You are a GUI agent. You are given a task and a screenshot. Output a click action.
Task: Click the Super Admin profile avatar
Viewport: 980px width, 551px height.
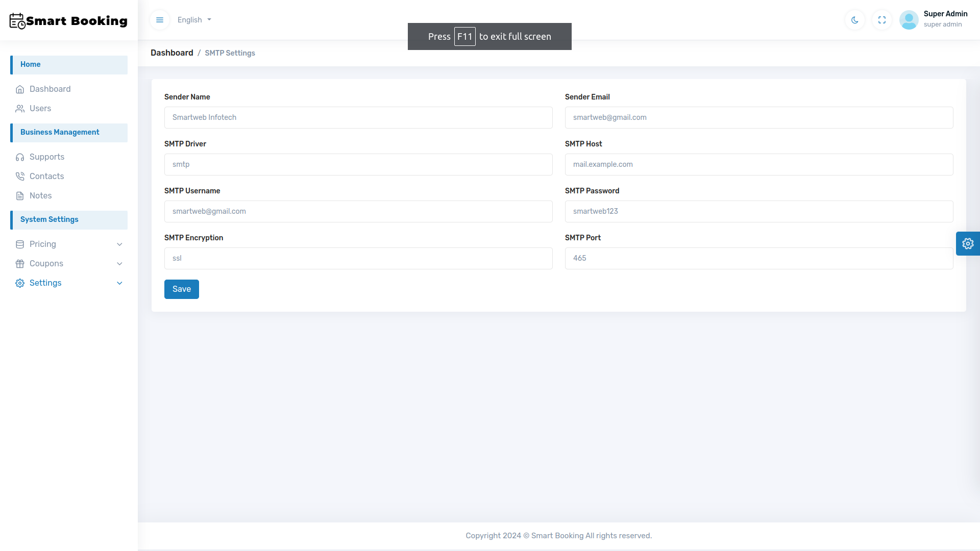click(909, 20)
